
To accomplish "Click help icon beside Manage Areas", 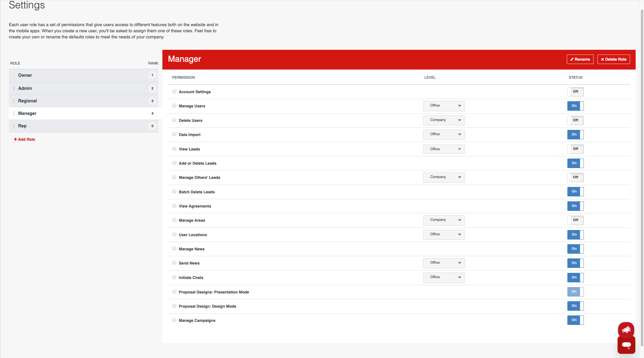I will click(174, 220).
